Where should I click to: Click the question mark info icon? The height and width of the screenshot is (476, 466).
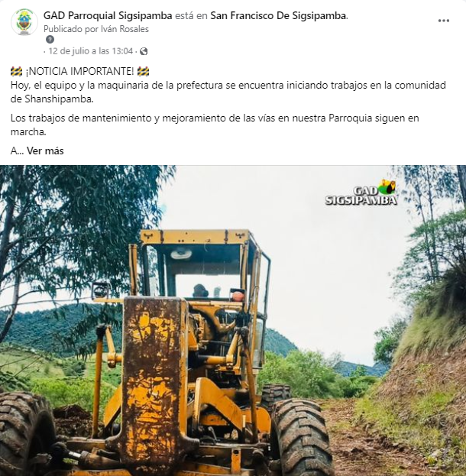pyautogui.click(x=50, y=40)
